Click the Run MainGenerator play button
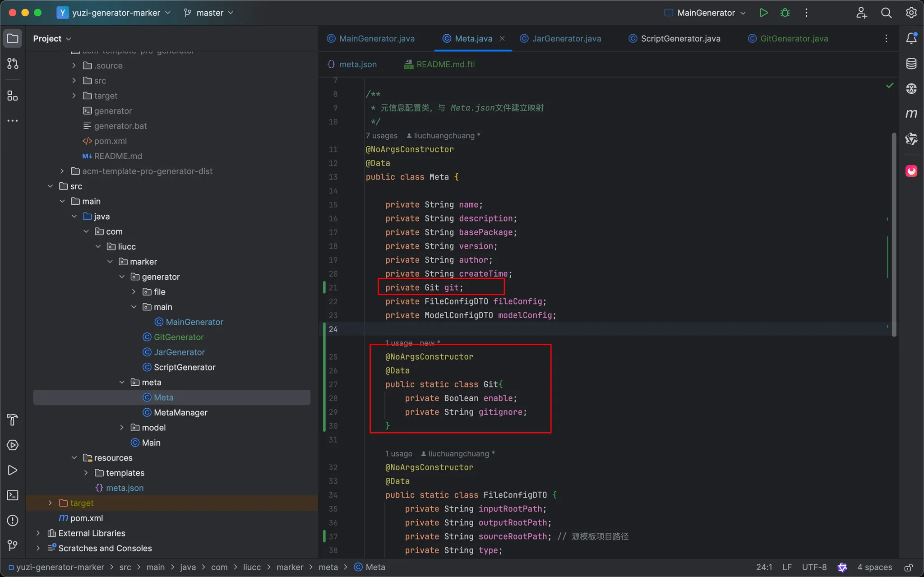The width and height of the screenshot is (924, 577). (763, 13)
